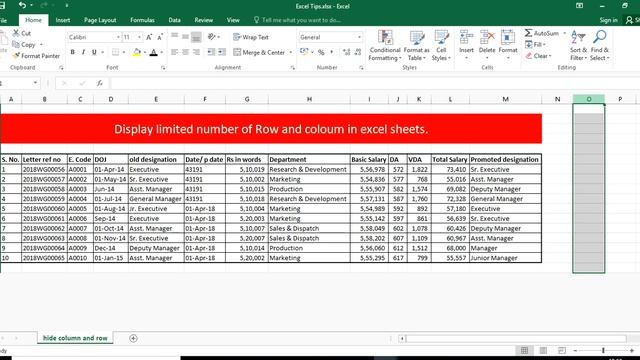Open the Borders dropdown arrow
The width and height of the screenshot is (640, 360).
pos(124,52)
